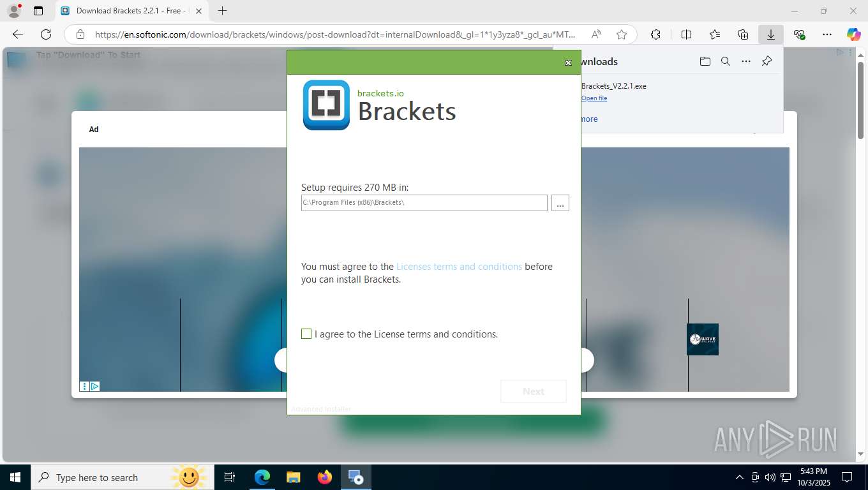Open Split screen icon in Edge toolbar
This screenshot has width=868, height=490.
click(686, 34)
